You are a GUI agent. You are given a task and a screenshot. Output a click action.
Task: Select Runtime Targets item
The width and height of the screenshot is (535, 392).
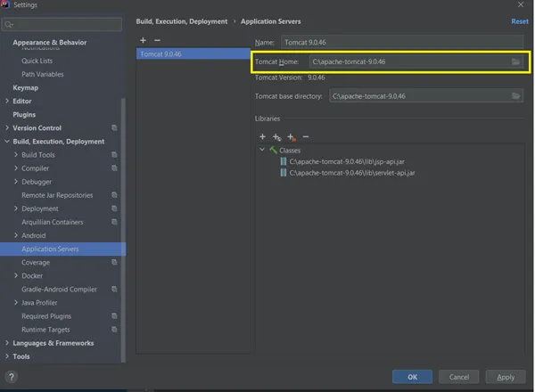click(45, 330)
